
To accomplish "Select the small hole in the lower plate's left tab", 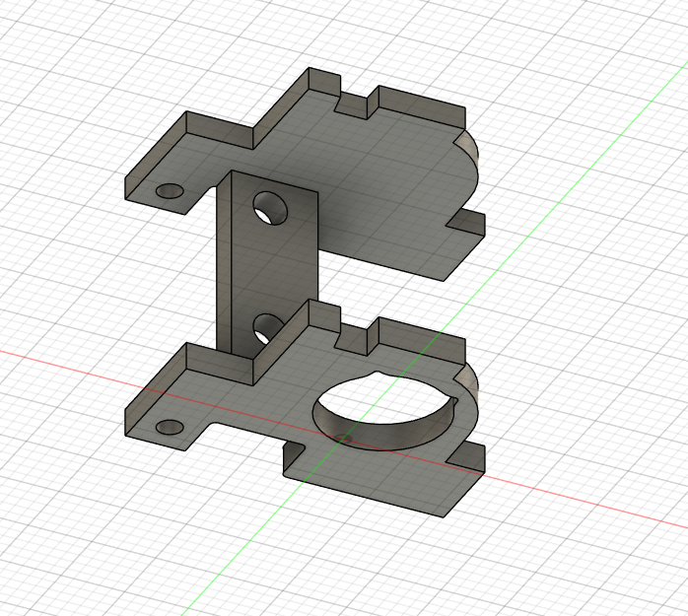I will click(x=170, y=428).
